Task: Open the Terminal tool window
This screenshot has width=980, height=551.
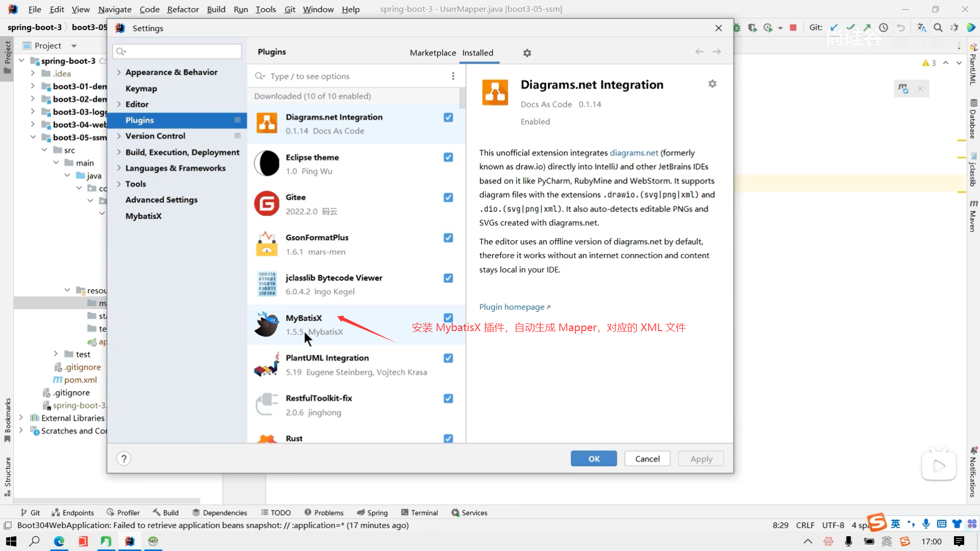Action: coord(420,513)
